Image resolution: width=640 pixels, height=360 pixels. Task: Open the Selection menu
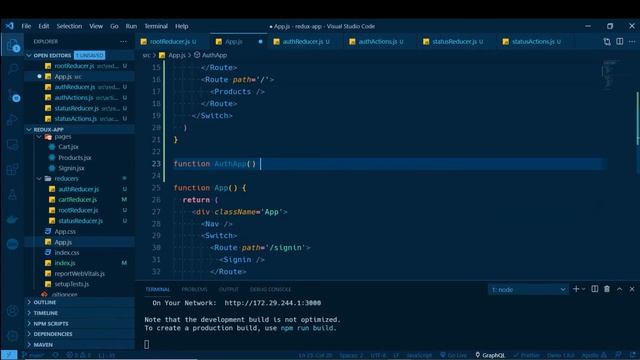click(69, 26)
